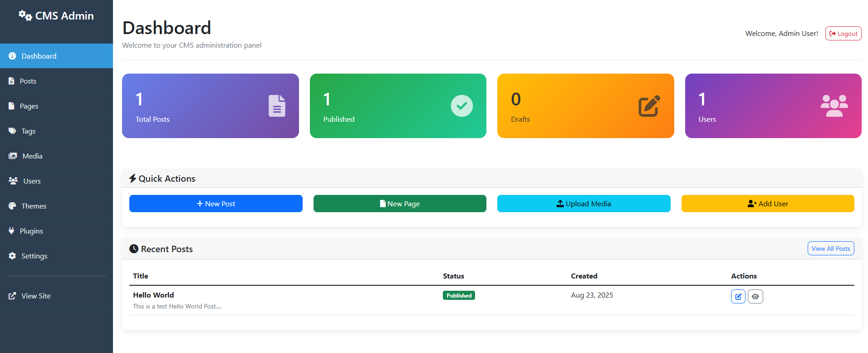Open the Posts section in sidebar
This screenshot has width=868, height=353.
point(28,81)
